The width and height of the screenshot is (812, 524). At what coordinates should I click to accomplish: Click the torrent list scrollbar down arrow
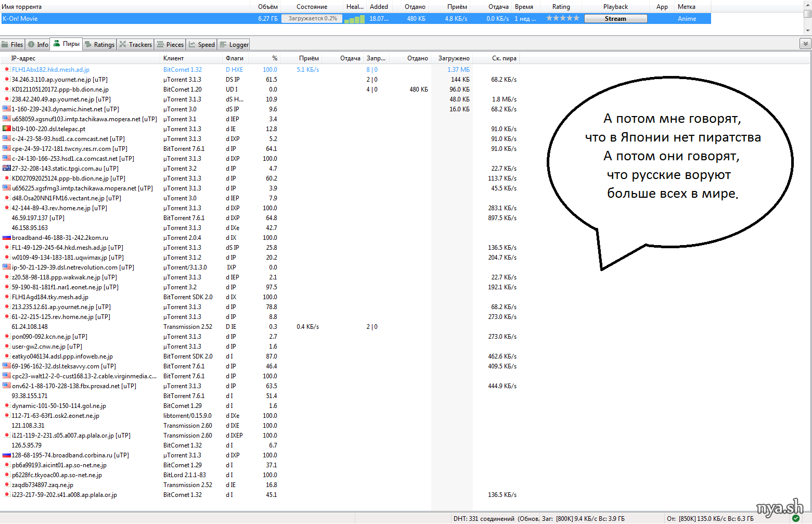807,30
